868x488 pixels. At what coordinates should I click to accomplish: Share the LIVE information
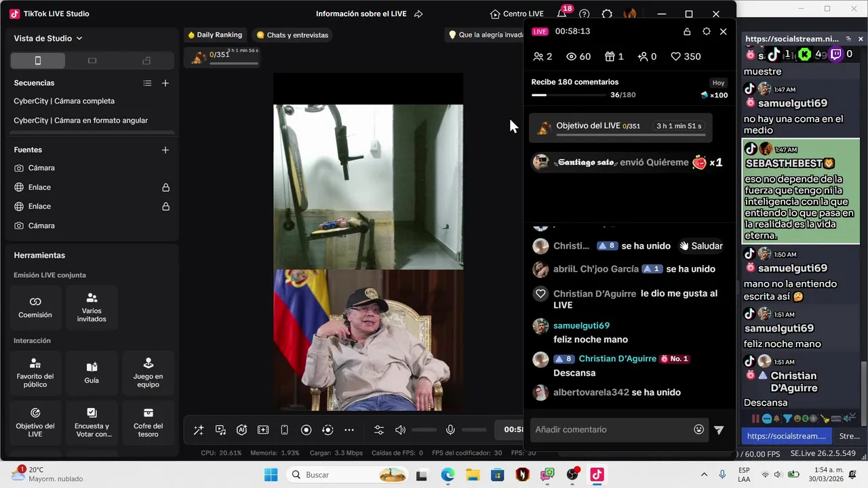click(x=418, y=14)
